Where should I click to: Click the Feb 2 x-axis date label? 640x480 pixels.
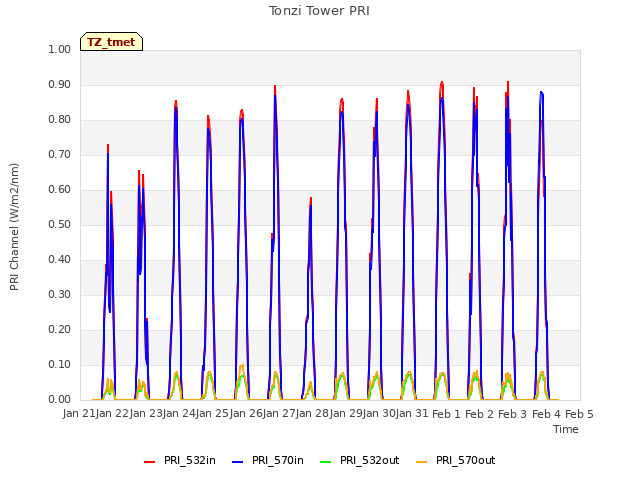480,414
